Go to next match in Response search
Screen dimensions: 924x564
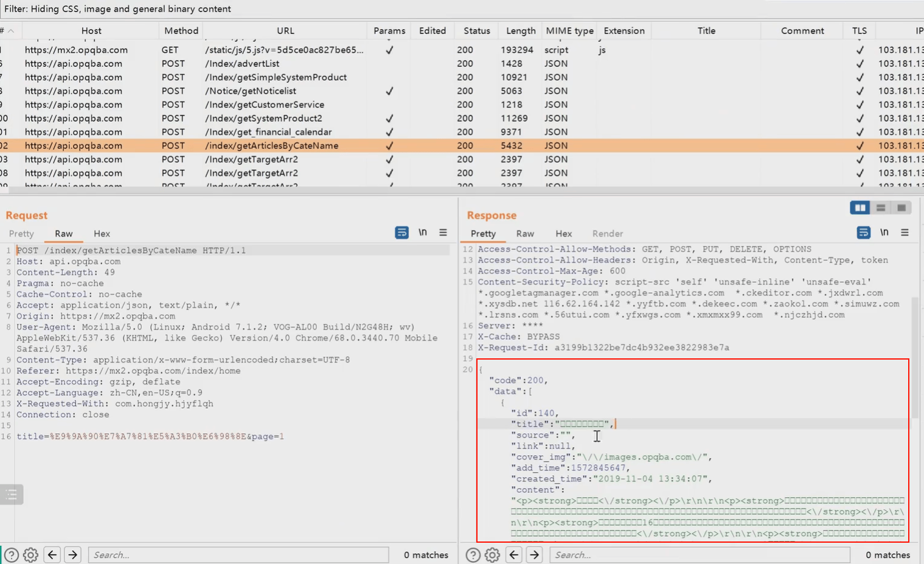point(534,555)
